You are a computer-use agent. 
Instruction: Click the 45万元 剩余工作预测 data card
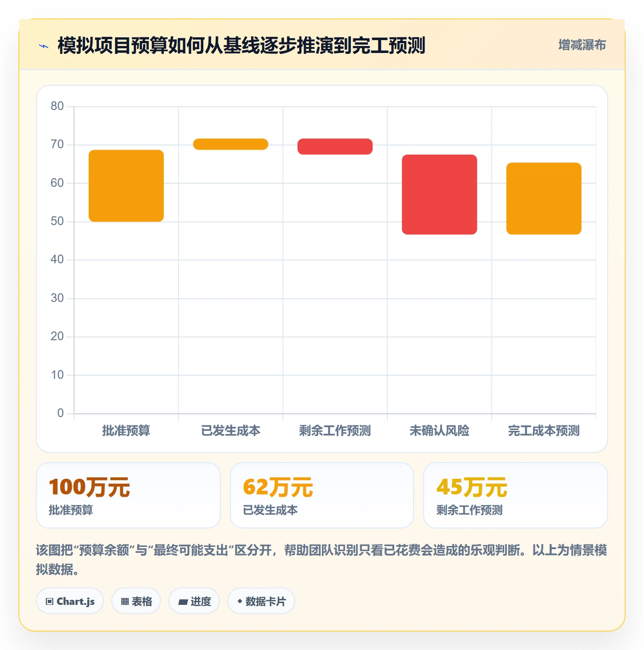[516, 495]
